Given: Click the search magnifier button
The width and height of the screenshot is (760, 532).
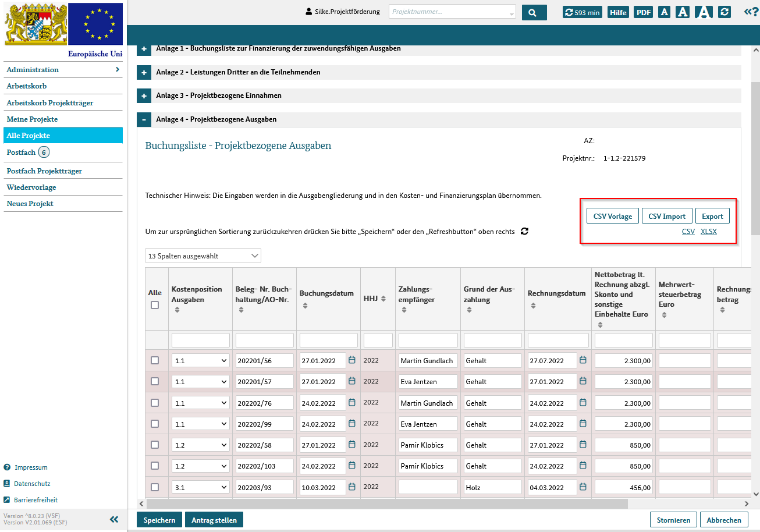Looking at the screenshot, I should (534, 12).
